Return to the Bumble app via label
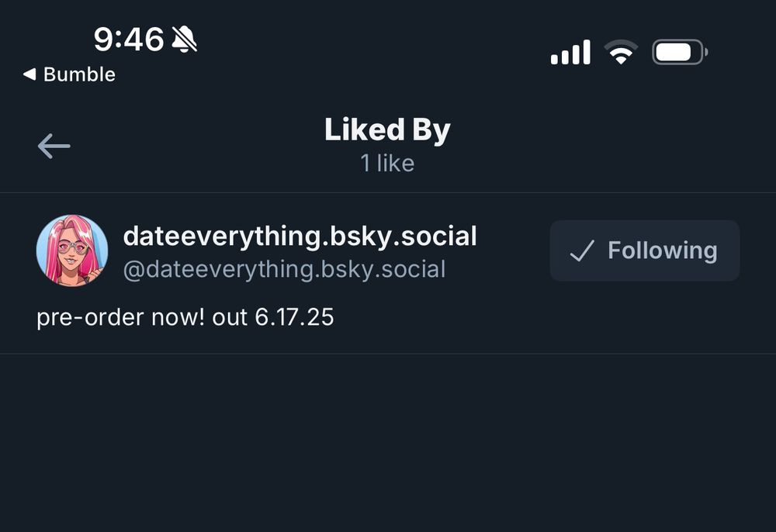The image size is (776, 532). (x=78, y=74)
